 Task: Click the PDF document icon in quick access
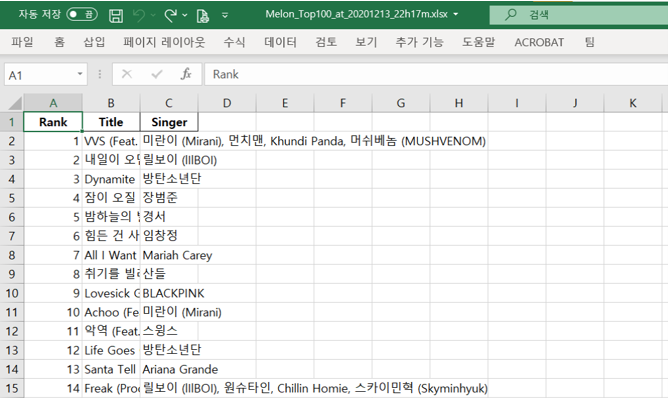click(203, 16)
